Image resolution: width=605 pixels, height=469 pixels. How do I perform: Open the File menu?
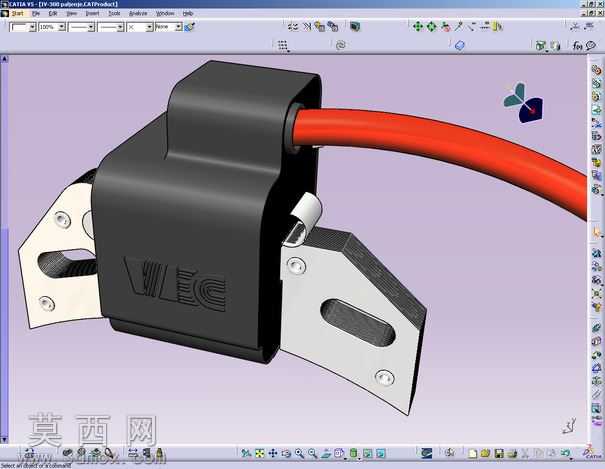click(x=36, y=13)
